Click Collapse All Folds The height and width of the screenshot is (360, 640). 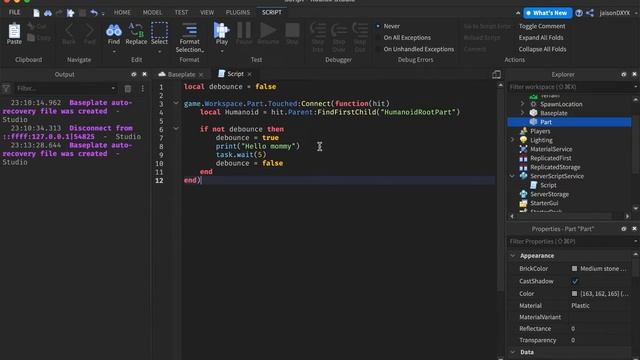(x=542, y=49)
